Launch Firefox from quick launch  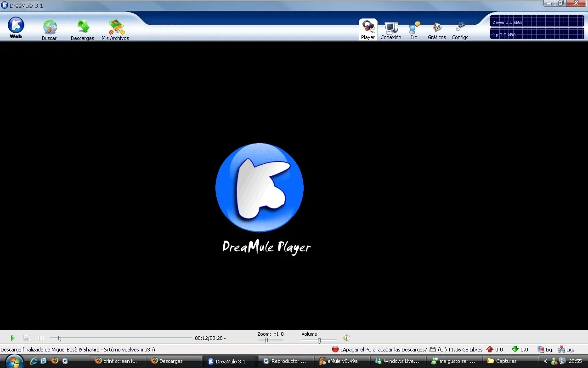pos(55,361)
